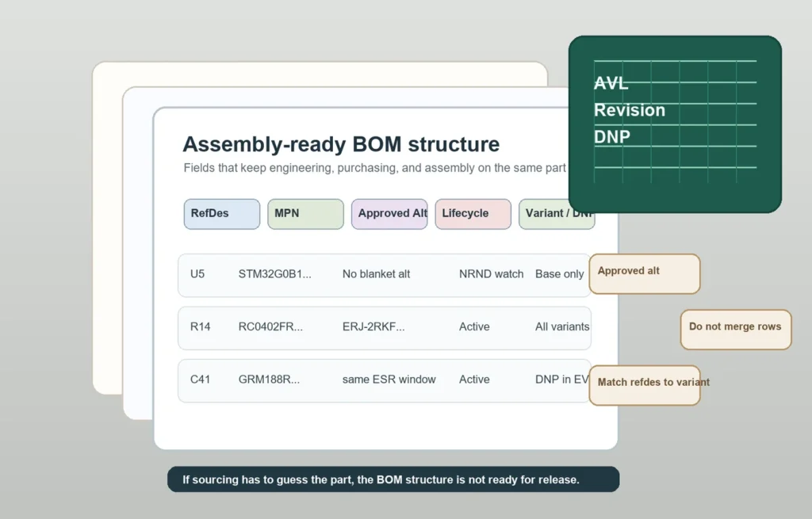The height and width of the screenshot is (519, 812).
Task: Select the R14 reference designator cell
Action: point(201,327)
